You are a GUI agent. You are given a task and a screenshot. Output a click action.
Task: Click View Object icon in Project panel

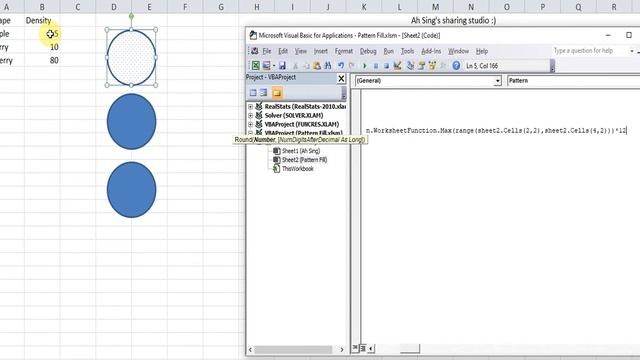[264, 93]
